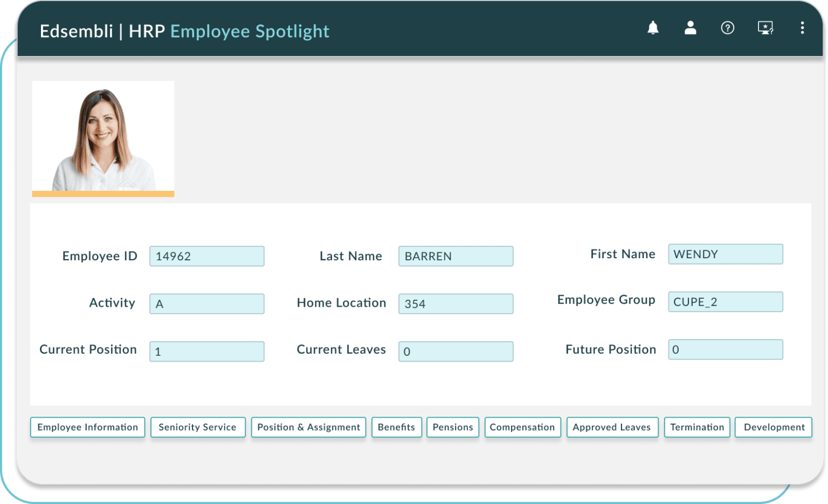
Task: Open the three-dot overflow menu
Action: pyautogui.click(x=802, y=28)
